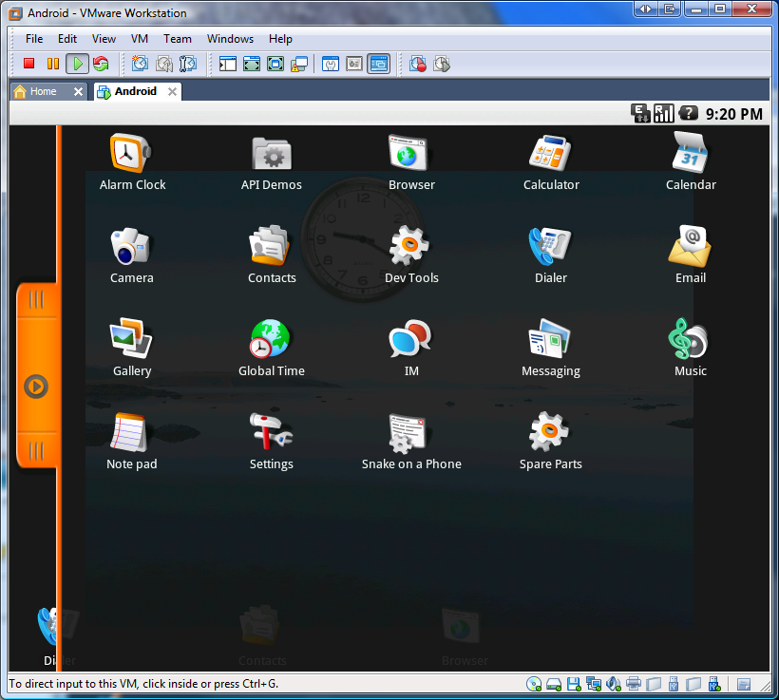Toggle the sound device status icon
This screenshot has width=779, height=700.
pos(614,684)
